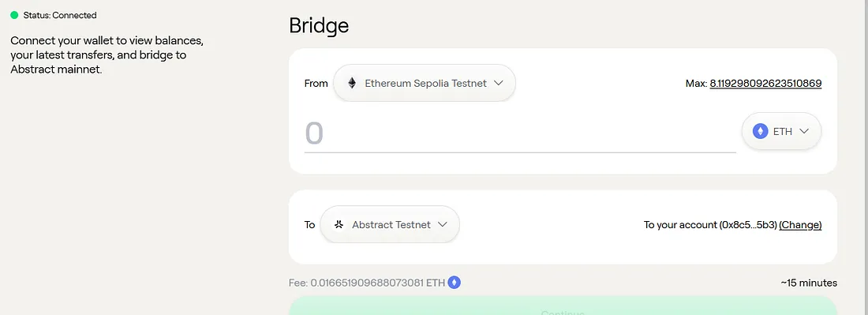Expand the chevron next to Ethereum Sepolia Testnet
The width and height of the screenshot is (868, 315).
pyautogui.click(x=498, y=83)
